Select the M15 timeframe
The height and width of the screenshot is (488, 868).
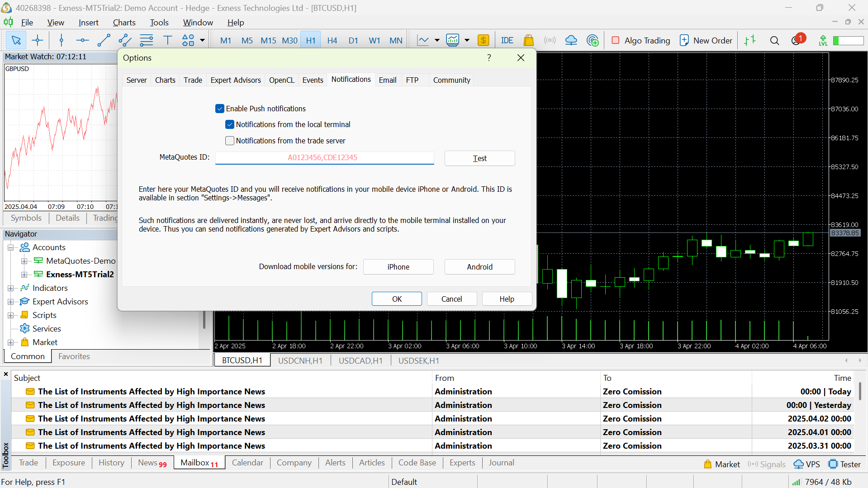click(268, 40)
